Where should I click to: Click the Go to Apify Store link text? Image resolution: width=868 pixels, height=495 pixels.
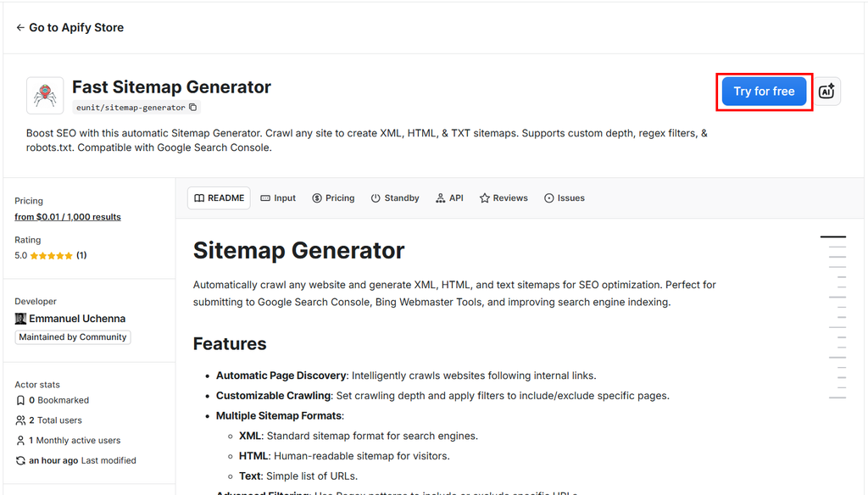point(76,28)
